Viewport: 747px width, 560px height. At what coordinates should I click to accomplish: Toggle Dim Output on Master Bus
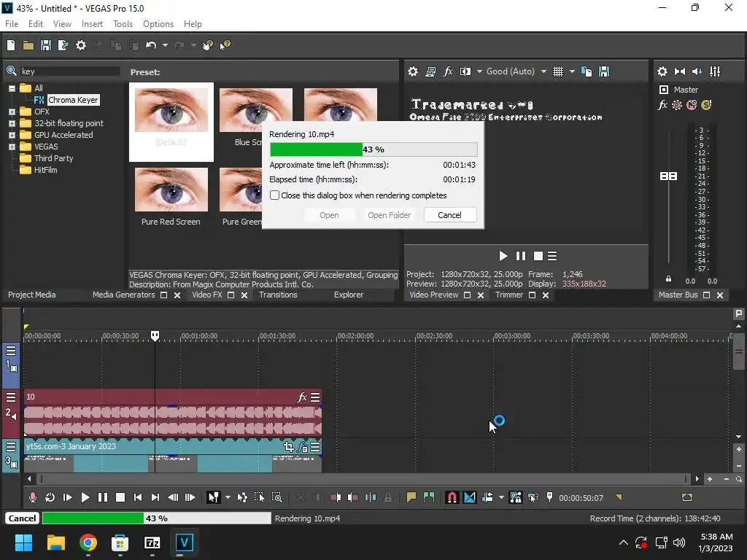[697, 71]
